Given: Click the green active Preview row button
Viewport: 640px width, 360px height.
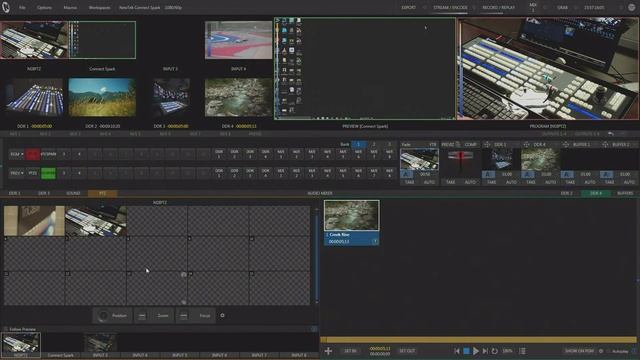Looking at the screenshot, I should [48, 173].
